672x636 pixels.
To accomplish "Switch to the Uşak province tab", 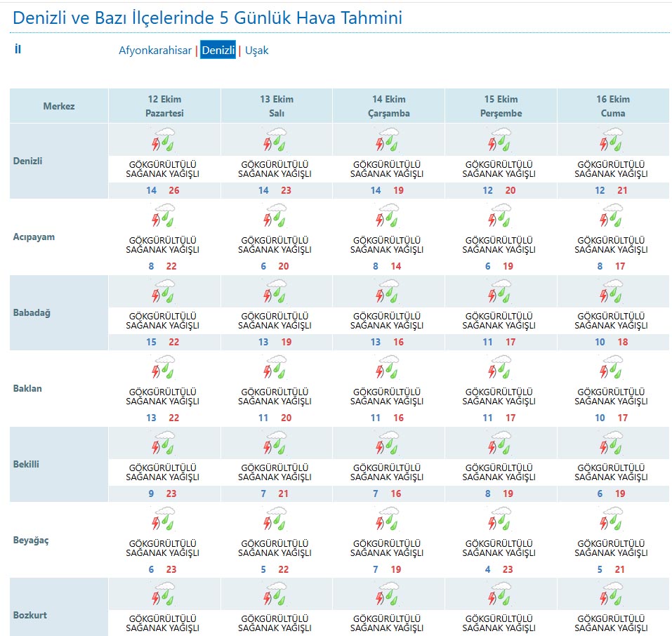I will click(x=257, y=51).
